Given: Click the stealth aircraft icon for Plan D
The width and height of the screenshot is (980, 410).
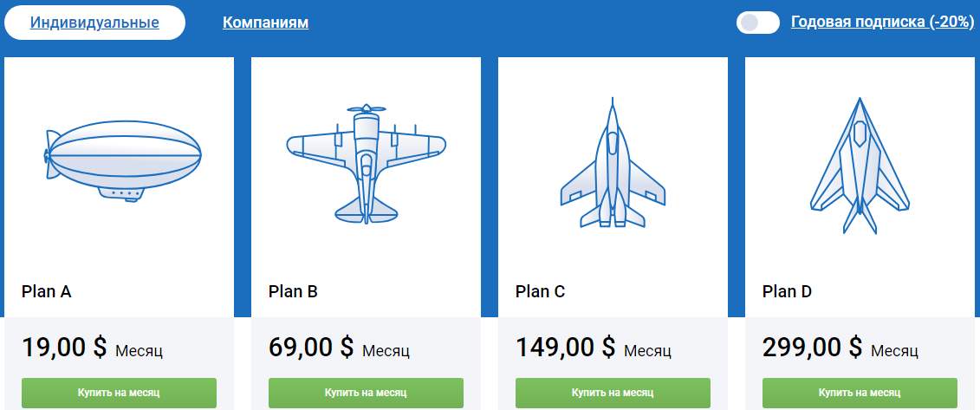Looking at the screenshot, I should pyautogui.click(x=860, y=166).
